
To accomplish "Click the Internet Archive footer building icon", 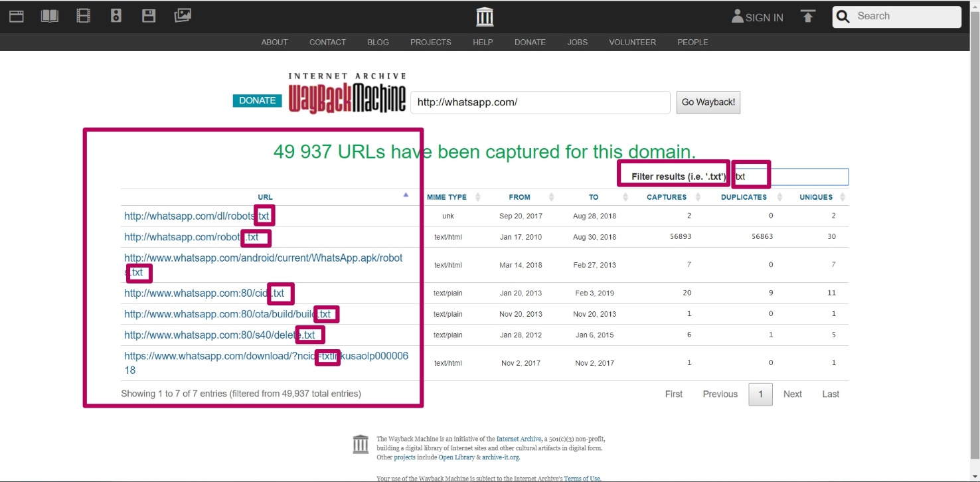I will [361, 444].
